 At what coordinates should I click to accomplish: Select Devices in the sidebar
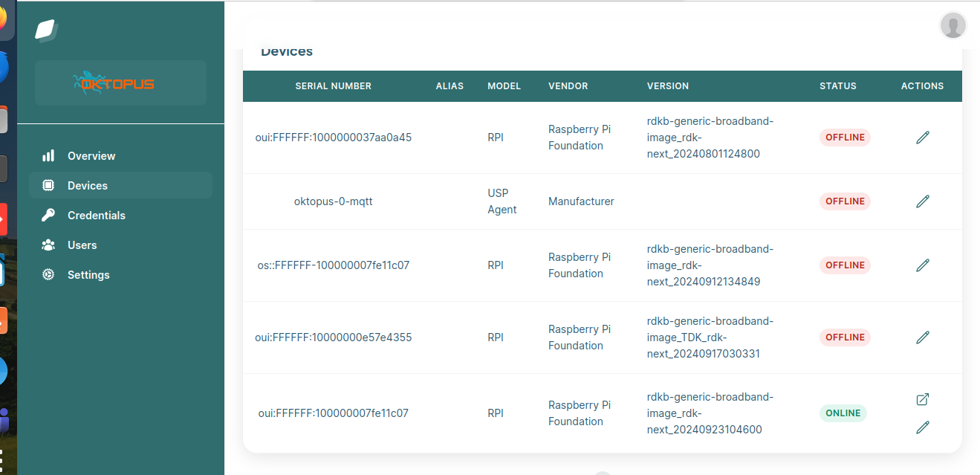click(x=87, y=186)
